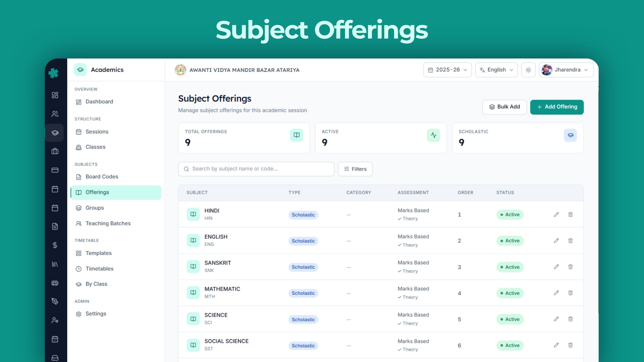
Task: Open Classes in the sidebar
Action: click(116, 147)
